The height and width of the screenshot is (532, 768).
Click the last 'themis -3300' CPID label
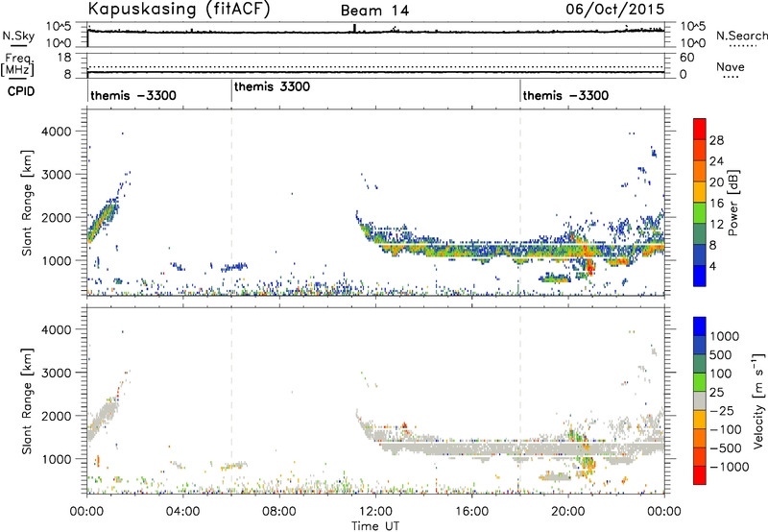tap(565, 95)
